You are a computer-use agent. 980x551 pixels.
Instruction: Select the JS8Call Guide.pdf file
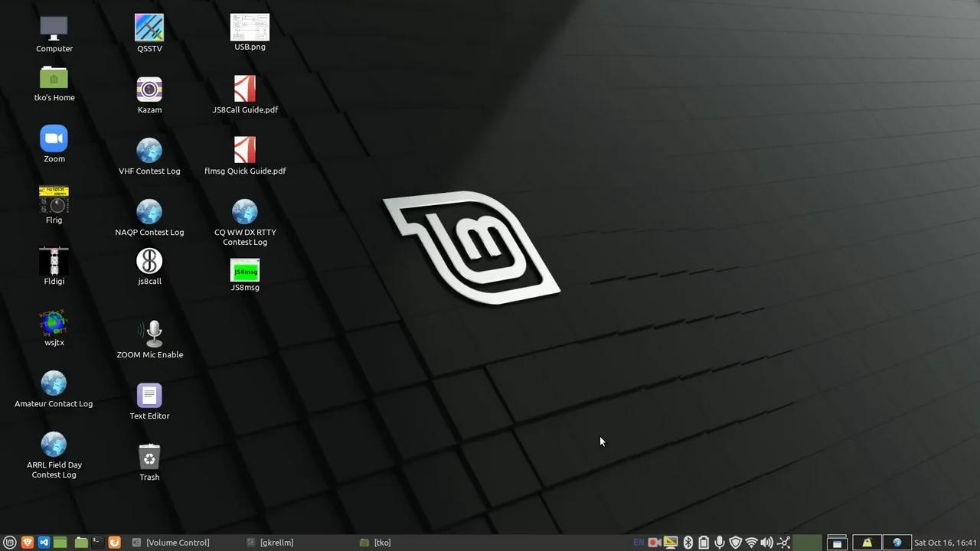245,90
